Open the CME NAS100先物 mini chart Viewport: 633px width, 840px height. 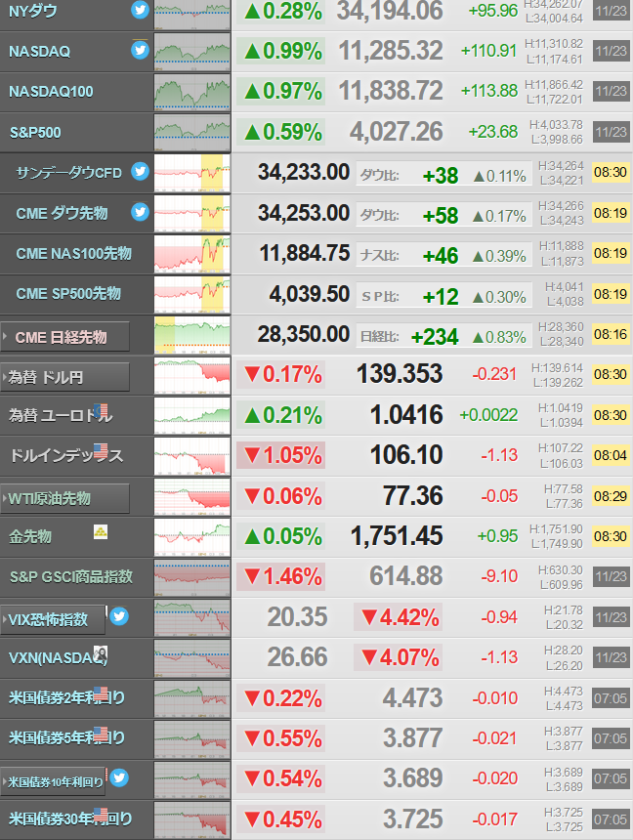click(191, 254)
